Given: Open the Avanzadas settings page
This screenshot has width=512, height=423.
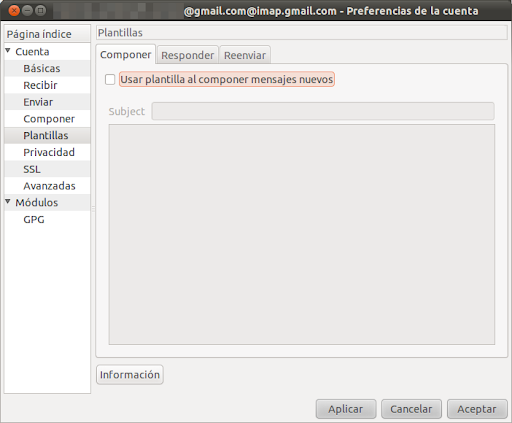Looking at the screenshot, I should [49, 186].
